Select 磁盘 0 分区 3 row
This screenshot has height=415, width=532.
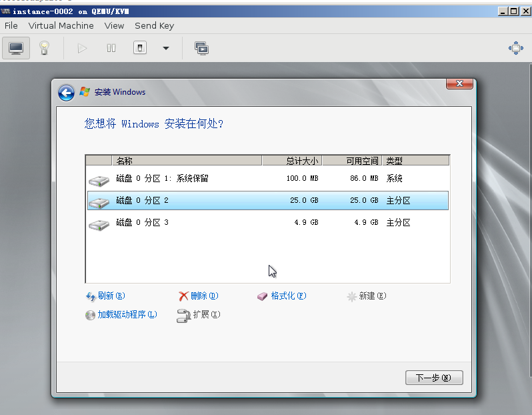click(x=268, y=222)
